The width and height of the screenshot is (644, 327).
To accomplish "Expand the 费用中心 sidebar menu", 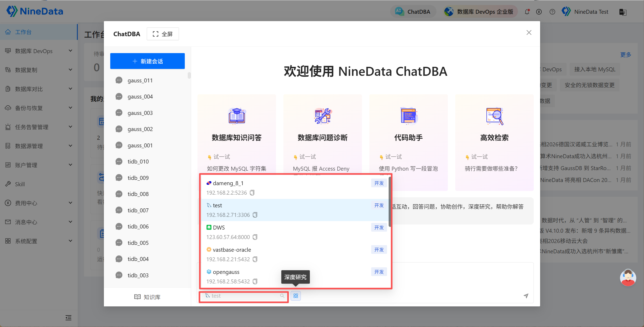I will (x=39, y=203).
